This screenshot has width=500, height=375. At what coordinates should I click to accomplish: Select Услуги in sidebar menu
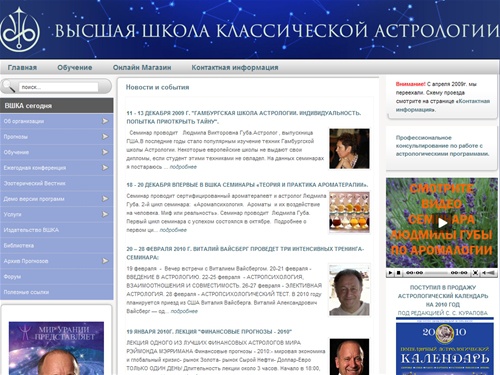point(12,214)
